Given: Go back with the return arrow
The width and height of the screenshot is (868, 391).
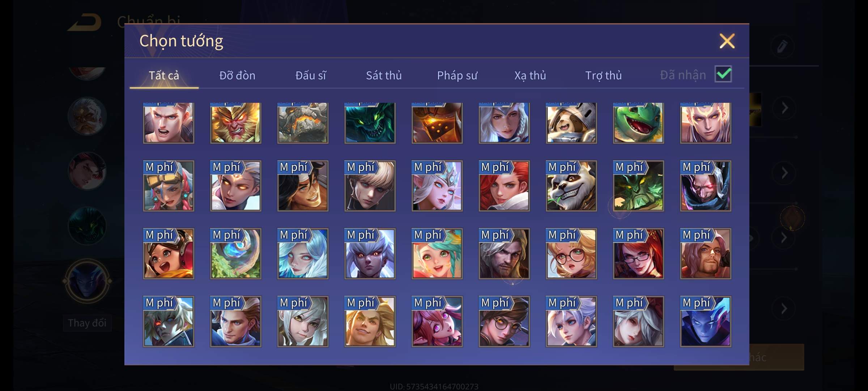Looking at the screenshot, I should tap(85, 22).
